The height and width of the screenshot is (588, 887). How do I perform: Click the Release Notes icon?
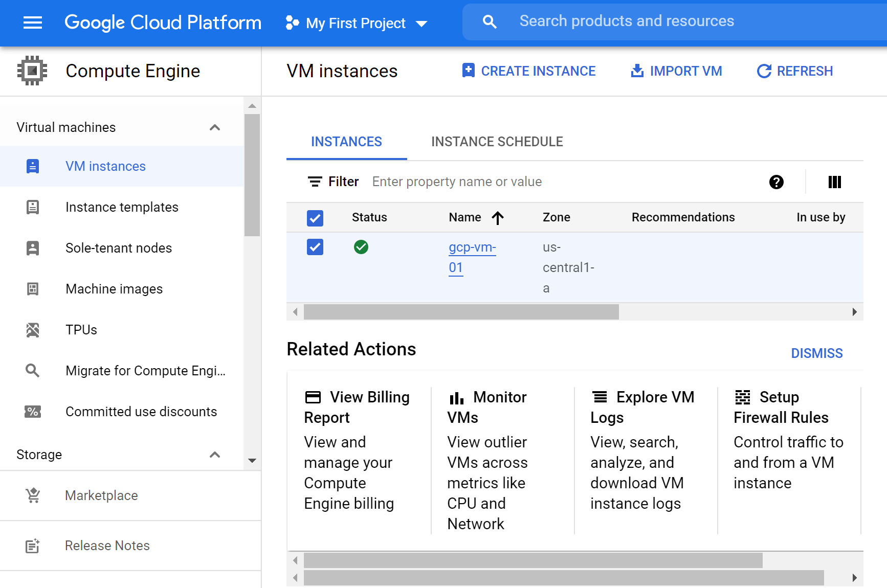[33, 546]
